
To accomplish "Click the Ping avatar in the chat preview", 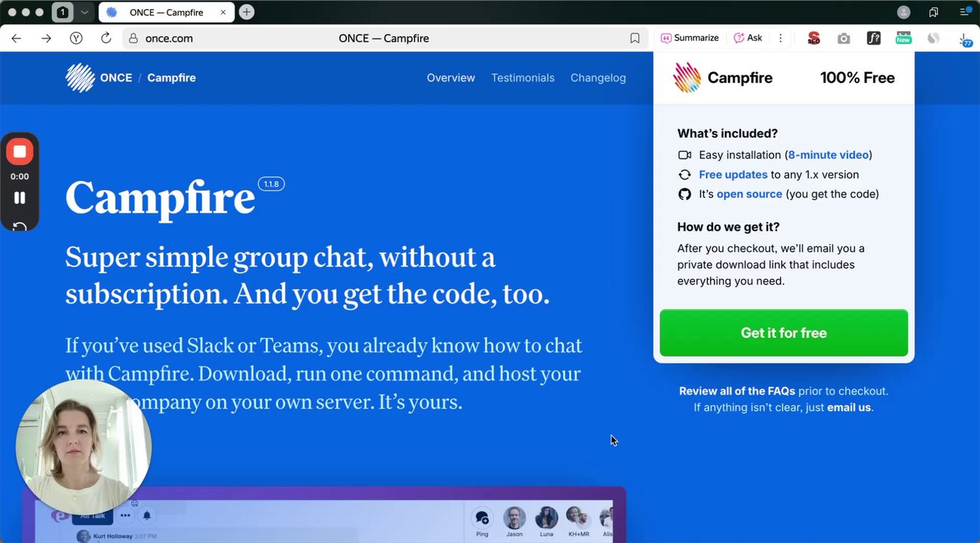I will click(482, 518).
